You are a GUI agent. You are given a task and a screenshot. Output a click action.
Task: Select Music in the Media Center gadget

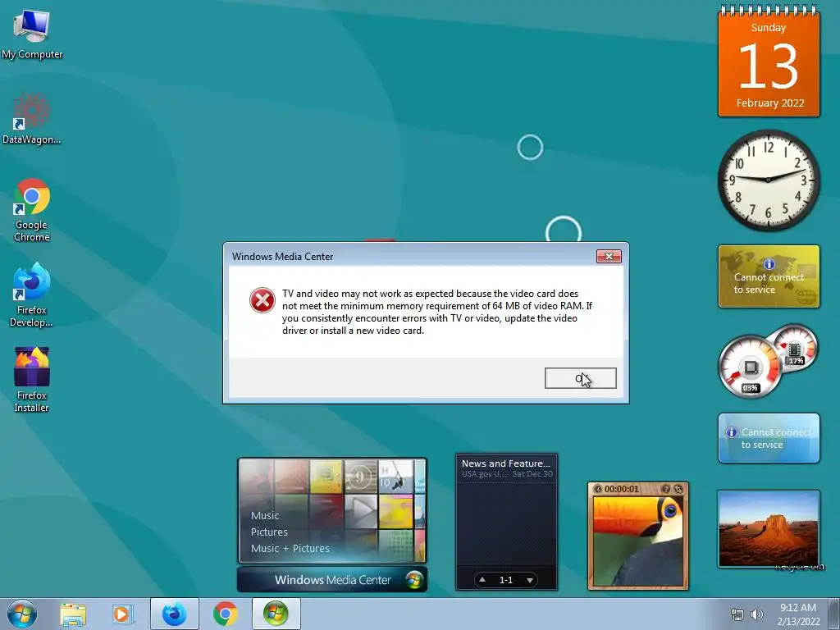(x=265, y=515)
